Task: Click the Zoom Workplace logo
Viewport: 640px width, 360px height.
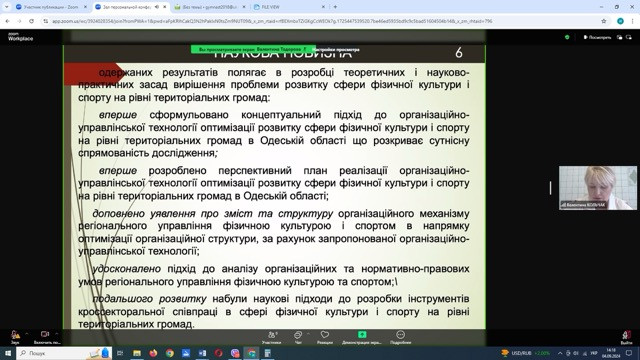Action: coord(20,37)
